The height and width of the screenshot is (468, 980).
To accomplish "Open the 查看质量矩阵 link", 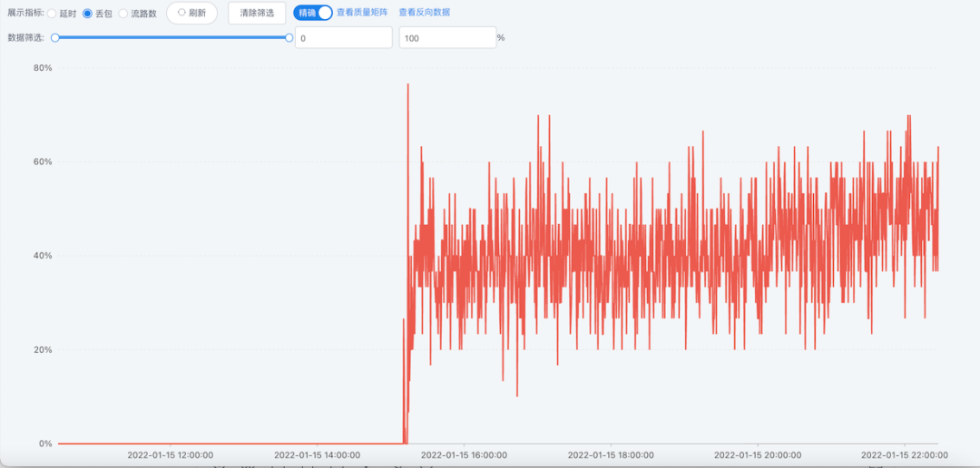I will click(364, 13).
